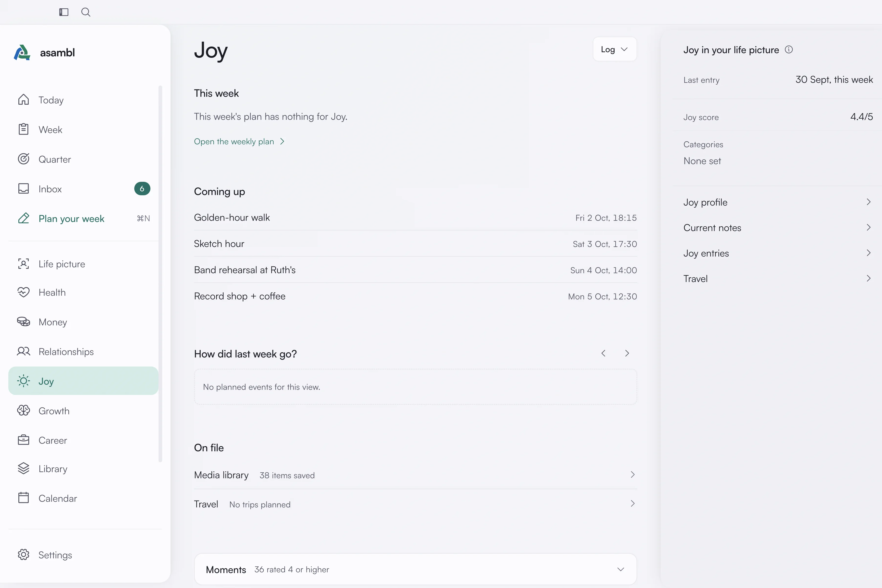Image resolution: width=882 pixels, height=588 pixels.
Task: Click the Inbox badge showing 6
Action: click(142, 189)
